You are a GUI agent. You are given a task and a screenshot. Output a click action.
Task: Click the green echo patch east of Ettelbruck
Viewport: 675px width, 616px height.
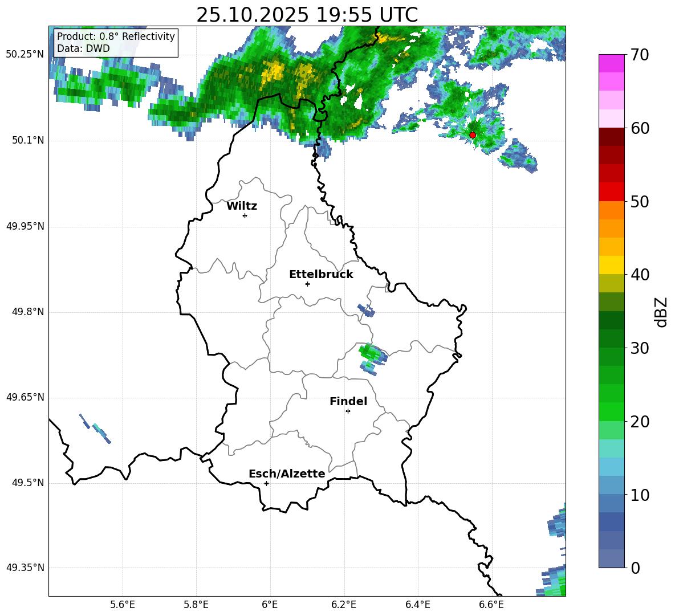373,354
